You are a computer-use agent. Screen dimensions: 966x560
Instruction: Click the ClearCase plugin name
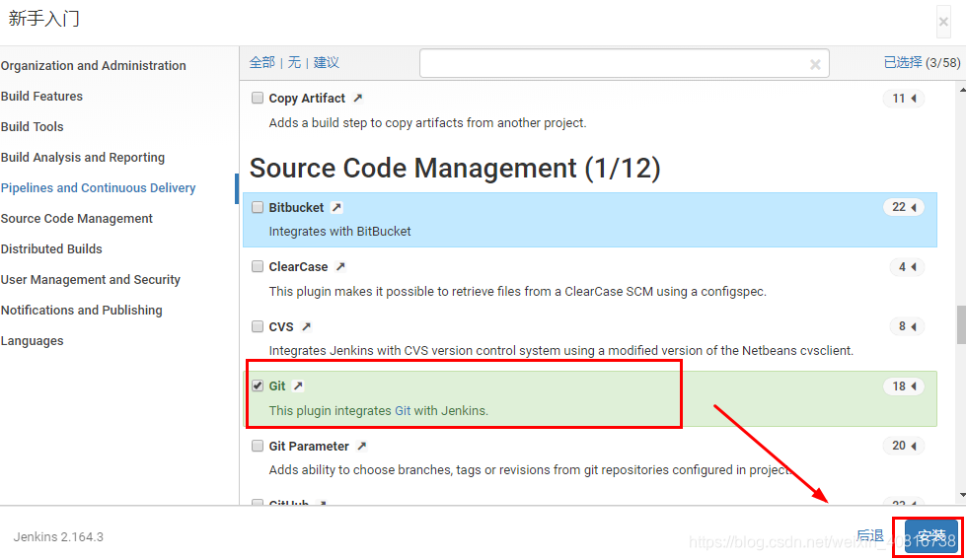tap(298, 266)
